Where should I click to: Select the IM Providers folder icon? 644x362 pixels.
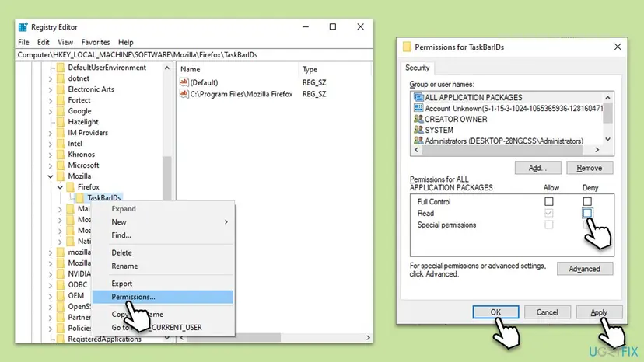tap(61, 133)
